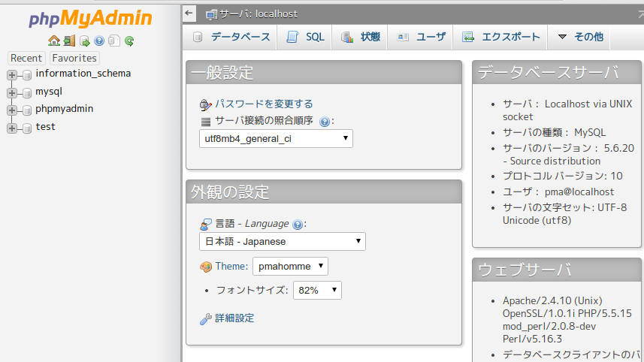Expand the phpmyadmin tree node
The image size is (644, 362).
[x=12, y=110]
